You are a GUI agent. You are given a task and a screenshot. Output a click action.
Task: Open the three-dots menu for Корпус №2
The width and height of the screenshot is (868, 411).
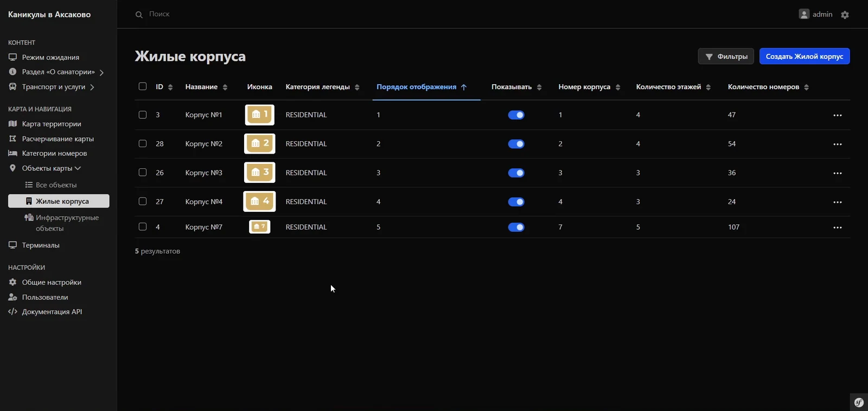(838, 144)
